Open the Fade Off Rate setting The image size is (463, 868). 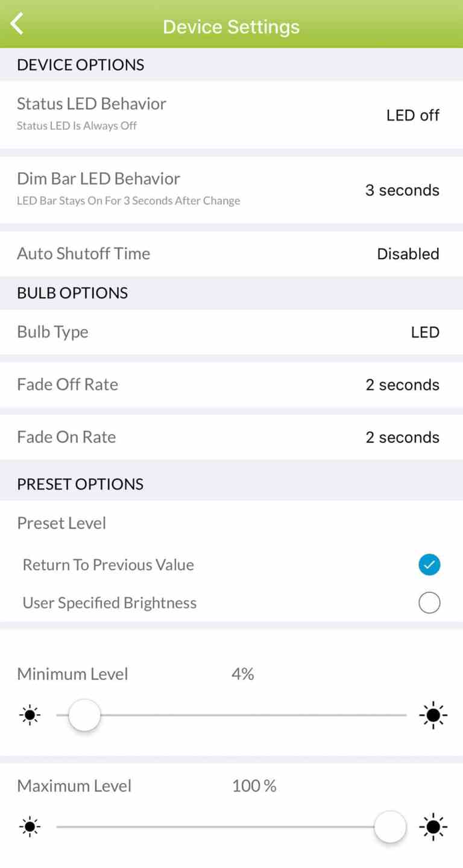231,385
